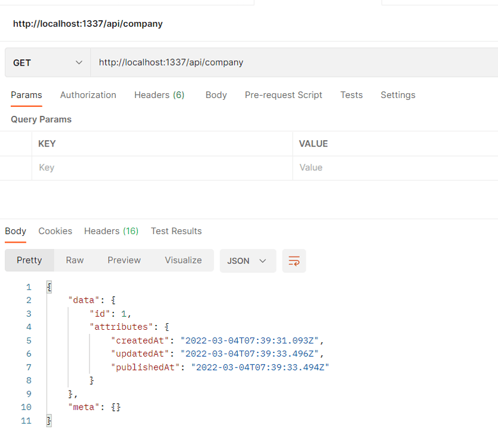Switch to the Body request tab

pyautogui.click(x=216, y=94)
